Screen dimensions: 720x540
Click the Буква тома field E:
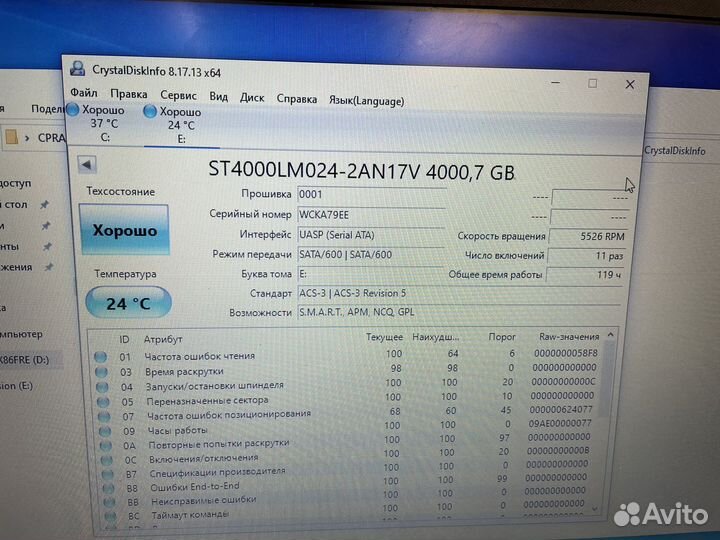point(371,274)
